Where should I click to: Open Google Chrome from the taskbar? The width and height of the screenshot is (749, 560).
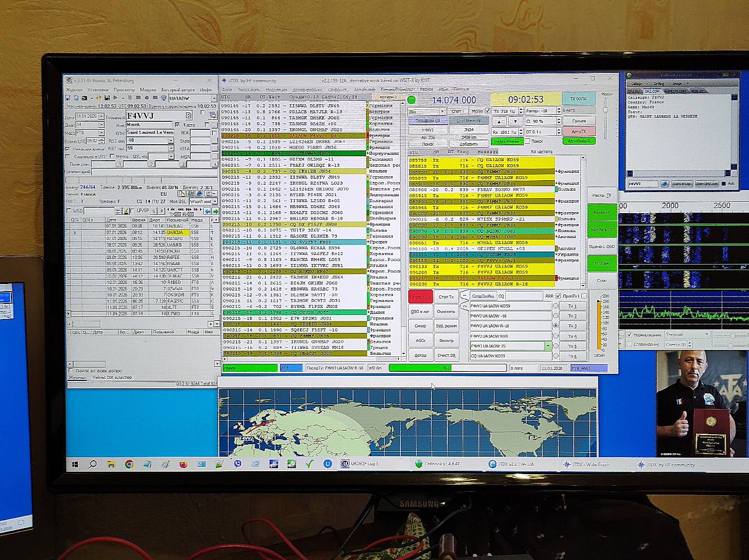[129, 464]
